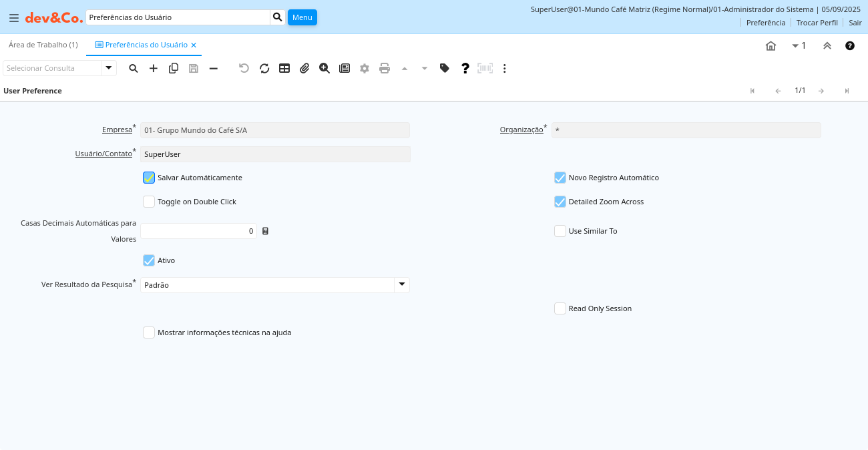868x450 pixels.
Task: Uncheck Salvar Automáticamente checkbox
Action: click(x=149, y=178)
